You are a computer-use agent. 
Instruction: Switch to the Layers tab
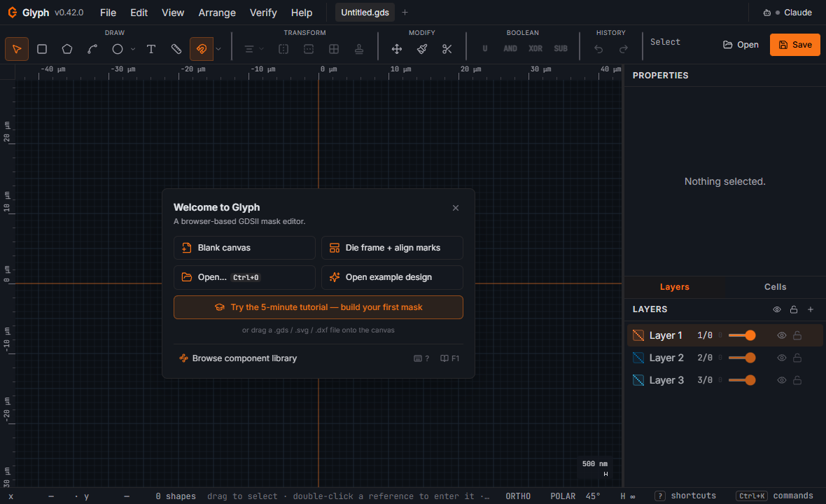click(675, 287)
